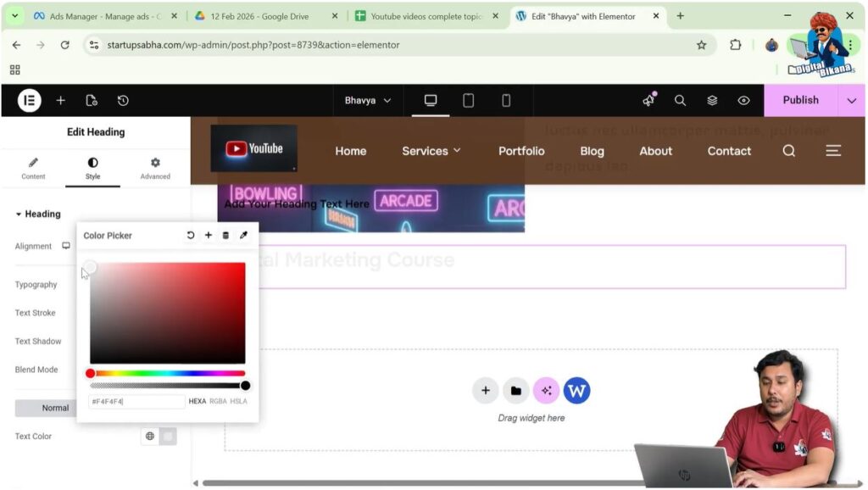This screenshot has width=868, height=490.
Task: Switch to Style tab
Action: 92,168
